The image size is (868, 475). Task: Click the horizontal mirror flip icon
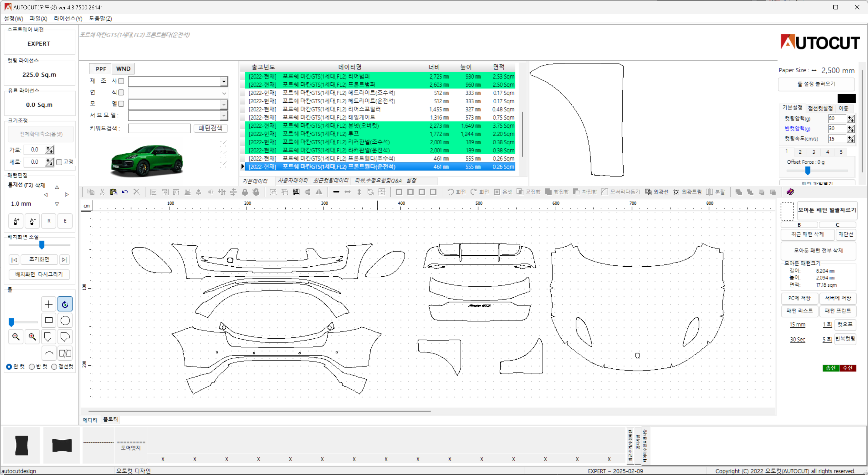tap(319, 192)
